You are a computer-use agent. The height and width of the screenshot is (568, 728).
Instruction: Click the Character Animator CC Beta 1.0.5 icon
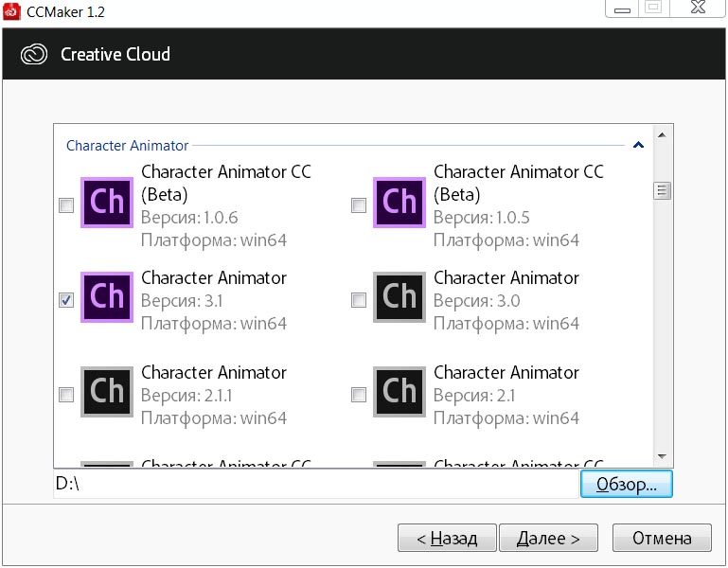400,202
